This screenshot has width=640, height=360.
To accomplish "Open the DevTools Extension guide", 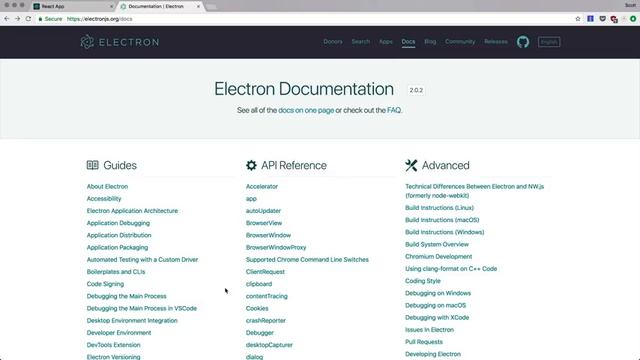I will (x=113, y=345).
